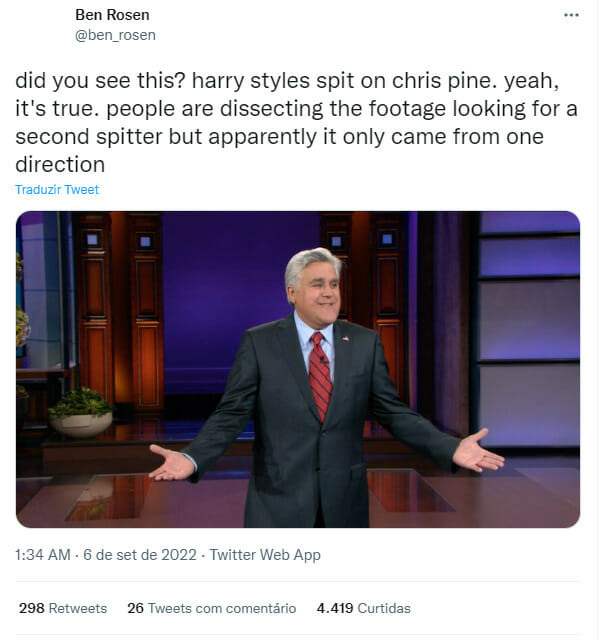Open Ben Rosen's profile via display name
Screen dimensions: 600x640
click(111, 15)
